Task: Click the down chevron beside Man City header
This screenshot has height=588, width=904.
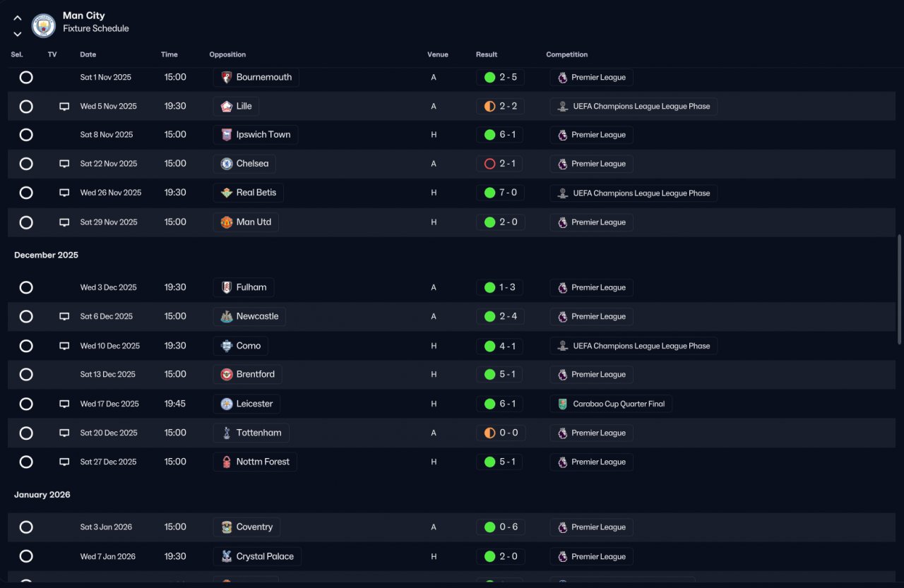Action: coord(18,33)
